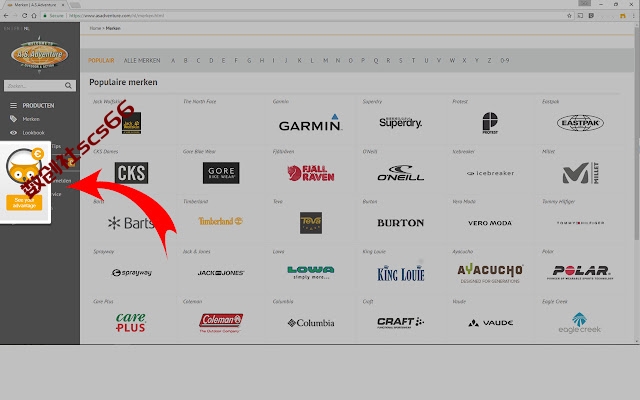The height and width of the screenshot is (400, 640).
Task: Click the Home breadcrumb link
Action: click(x=95, y=28)
